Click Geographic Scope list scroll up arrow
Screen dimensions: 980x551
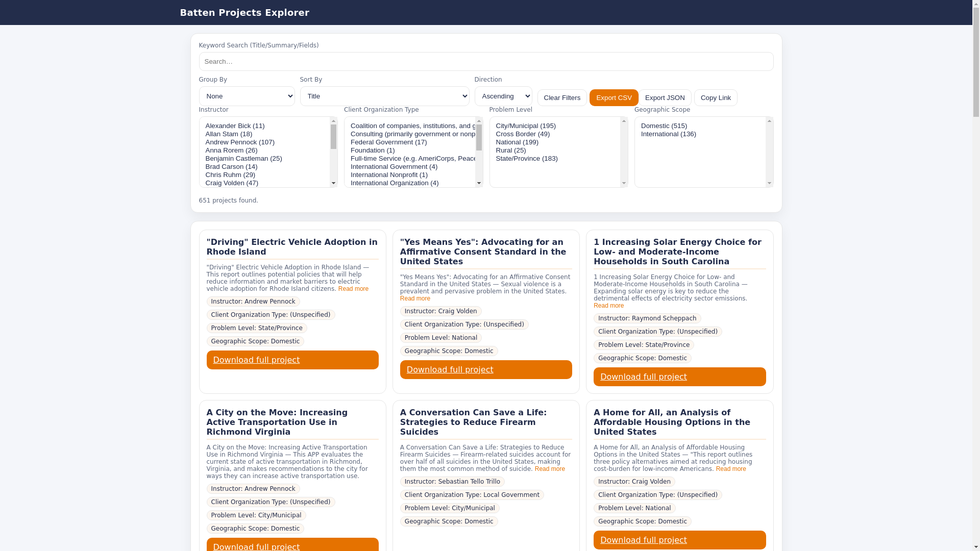pos(769,121)
